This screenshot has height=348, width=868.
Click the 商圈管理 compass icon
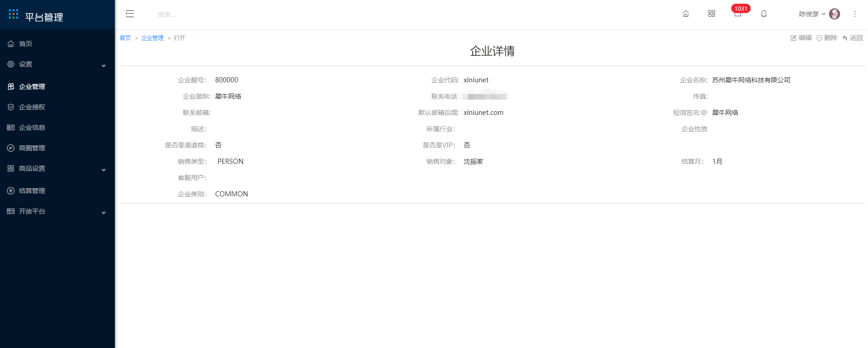[11, 148]
